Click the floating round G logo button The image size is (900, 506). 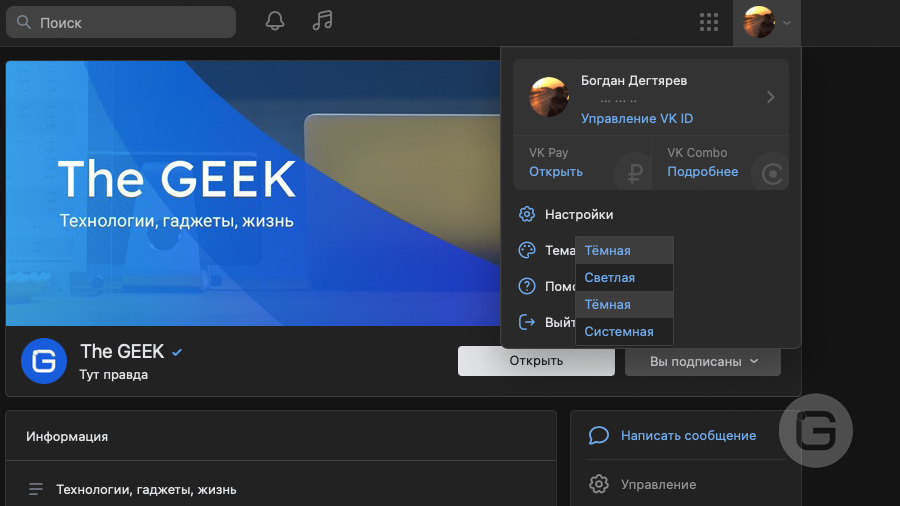pos(816,430)
